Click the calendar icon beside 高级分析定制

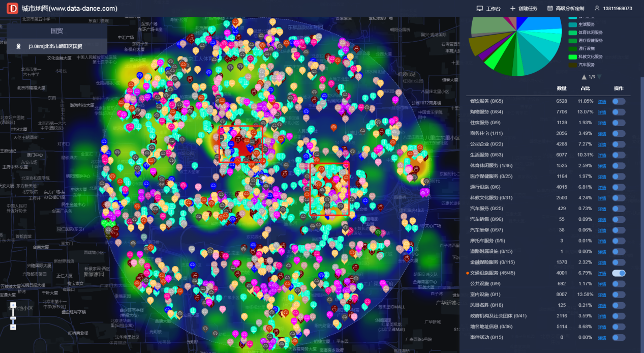tap(550, 9)
